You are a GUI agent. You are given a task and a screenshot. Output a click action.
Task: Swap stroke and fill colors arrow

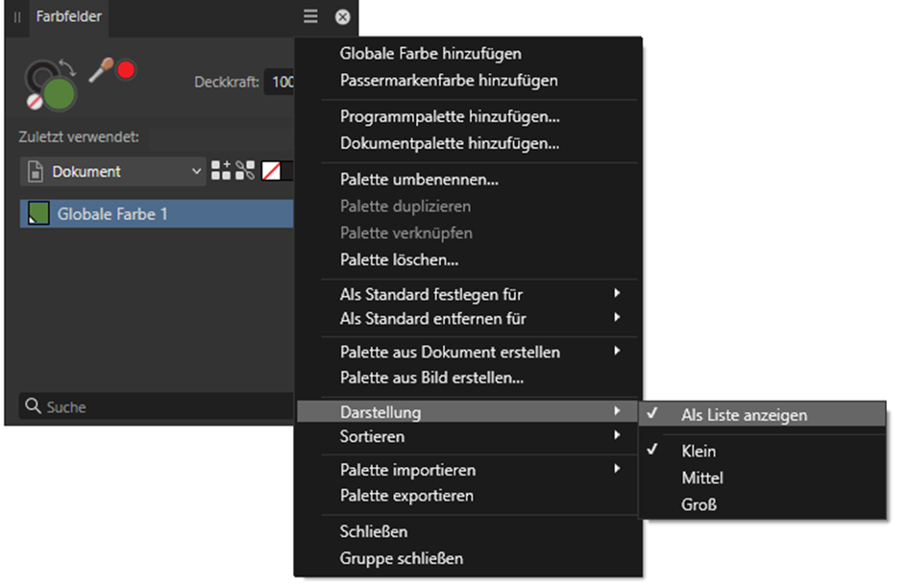tap(68, 68)
